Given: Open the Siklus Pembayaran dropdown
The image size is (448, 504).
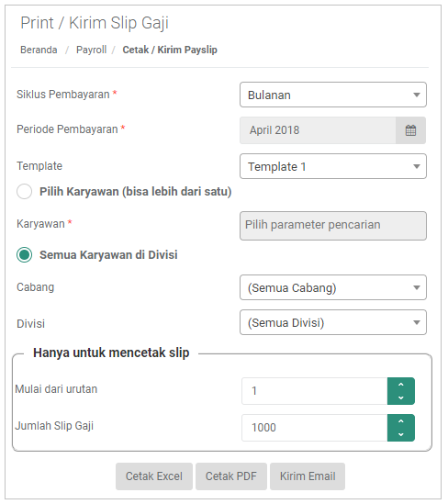Looking at the screenshot, I should 333,95.
